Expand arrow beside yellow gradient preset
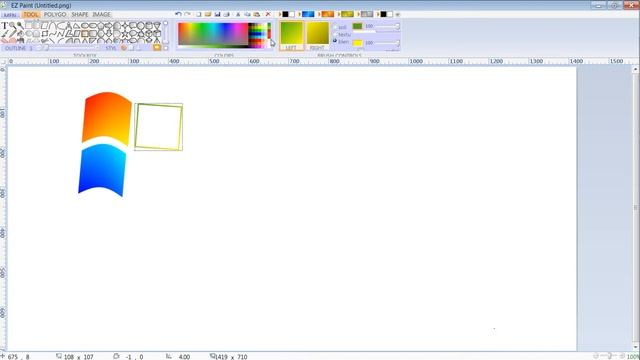The image size is (640, 360). click(x=339, y=14)
